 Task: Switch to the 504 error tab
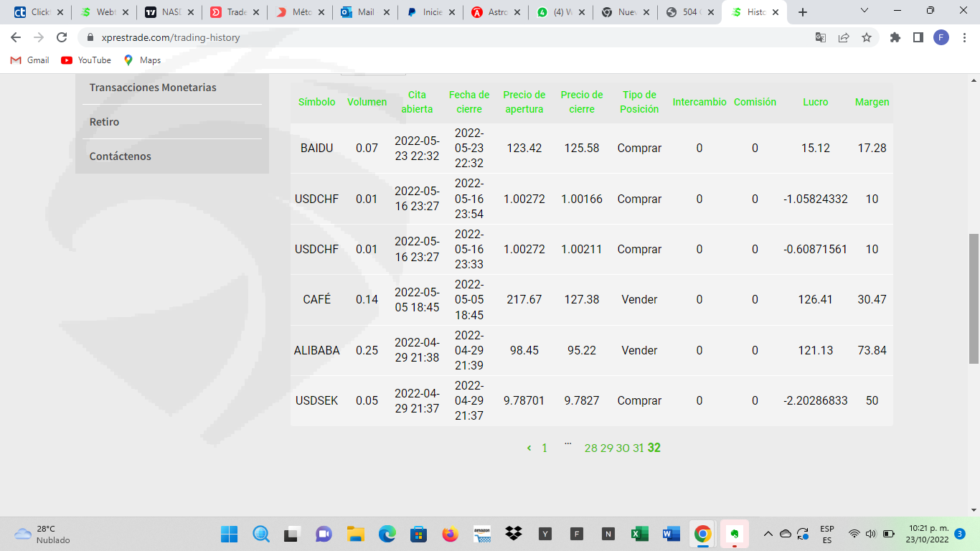[691, 12]
